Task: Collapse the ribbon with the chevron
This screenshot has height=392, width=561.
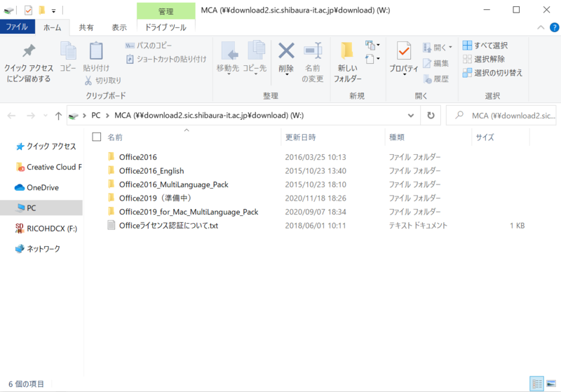Action: (x=541, y=27)
